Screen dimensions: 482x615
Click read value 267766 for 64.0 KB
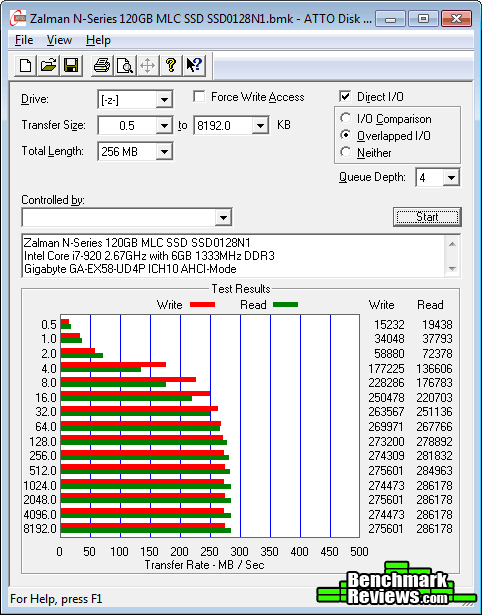point(435,426)
